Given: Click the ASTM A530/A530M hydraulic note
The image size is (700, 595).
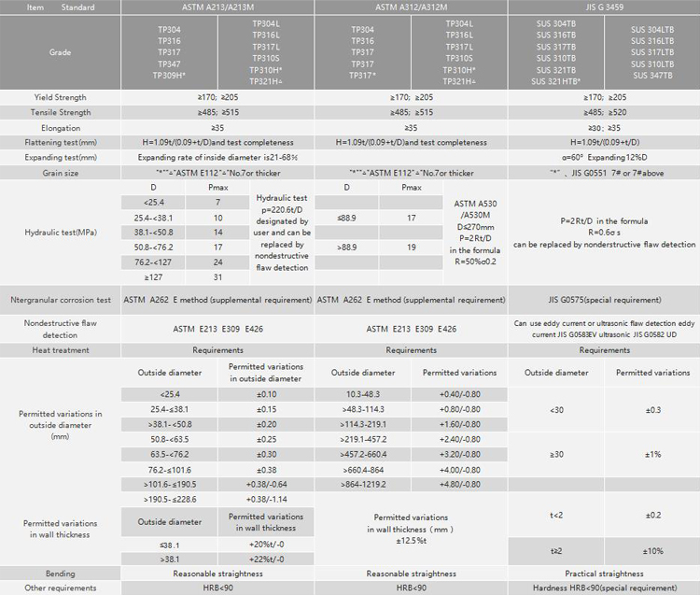Looking at the screenshot, I should coord(475,233).
